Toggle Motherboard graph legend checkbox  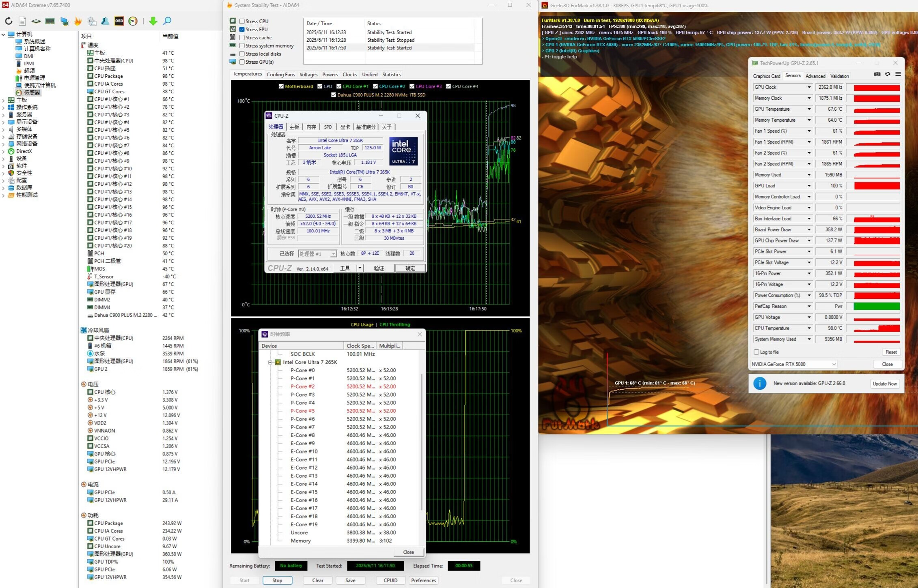[x=281, y=86]
